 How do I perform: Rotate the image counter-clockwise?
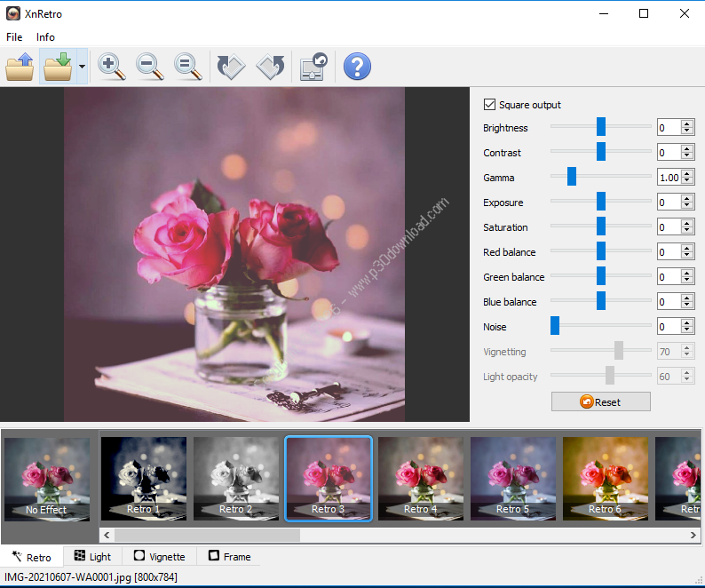[270, 67]
